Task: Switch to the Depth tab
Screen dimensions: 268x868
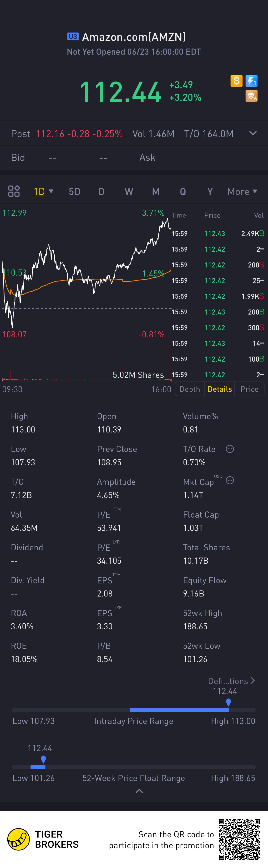Action: point(190,389)
